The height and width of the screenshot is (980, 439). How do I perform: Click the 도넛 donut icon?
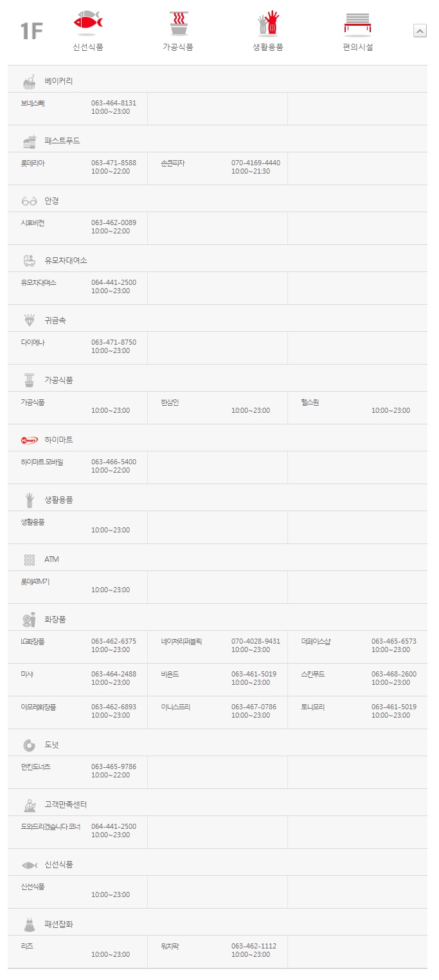coord(30,745)
